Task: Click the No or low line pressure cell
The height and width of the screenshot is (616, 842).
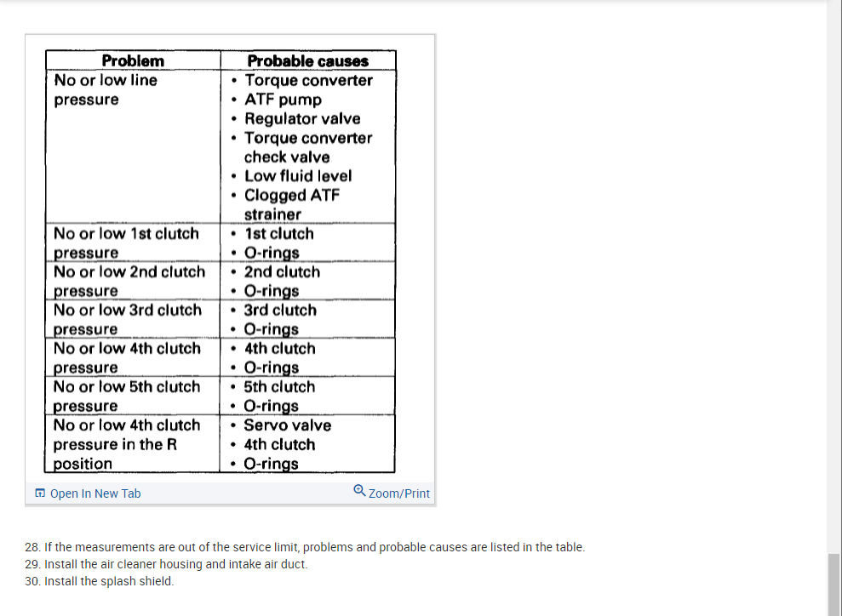Action: tap(106, 89)
